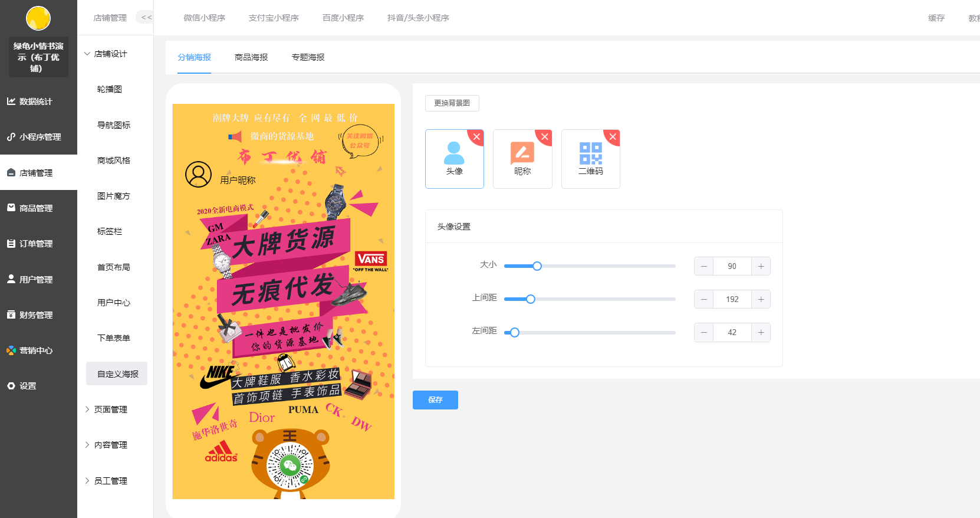This screenshot has width=980, height=518.
Task: Open the 微信小程序 top tab
Action: click(x=204, y=18)
